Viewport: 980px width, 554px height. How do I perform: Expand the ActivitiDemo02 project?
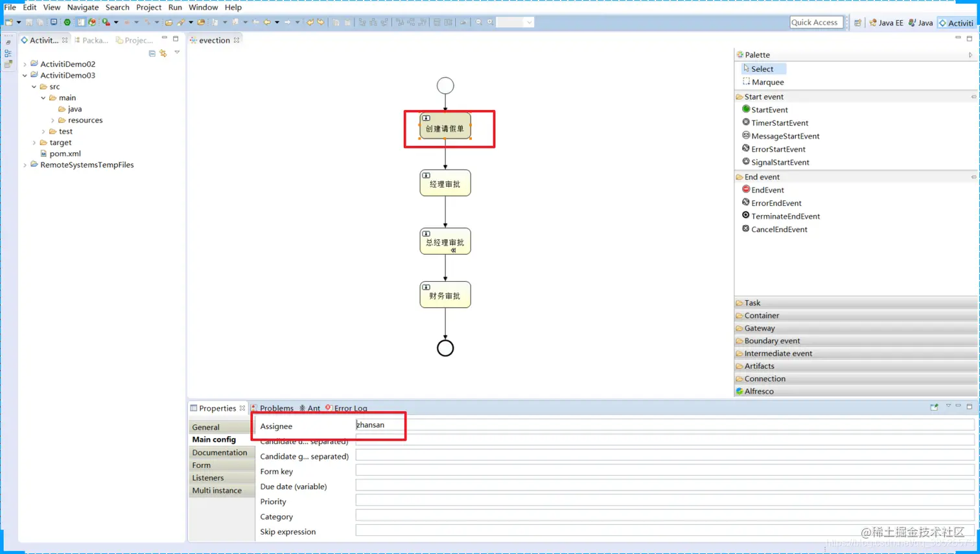(x=25, y=64)
